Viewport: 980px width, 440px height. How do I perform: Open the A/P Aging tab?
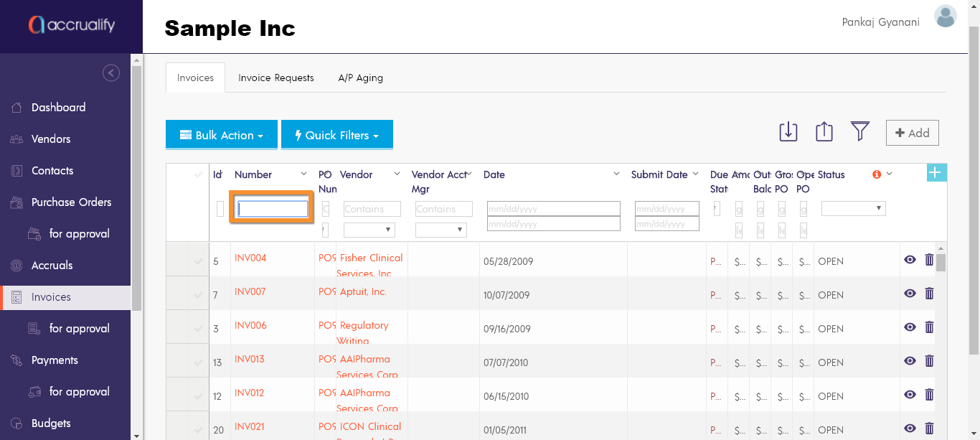click(x=360, y=78)
